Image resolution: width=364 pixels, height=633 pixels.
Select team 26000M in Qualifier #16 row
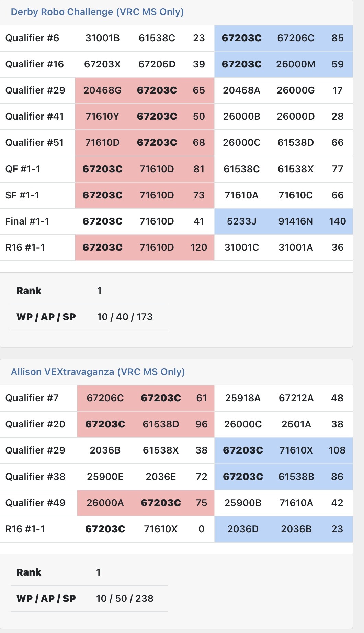click(295, 64)
